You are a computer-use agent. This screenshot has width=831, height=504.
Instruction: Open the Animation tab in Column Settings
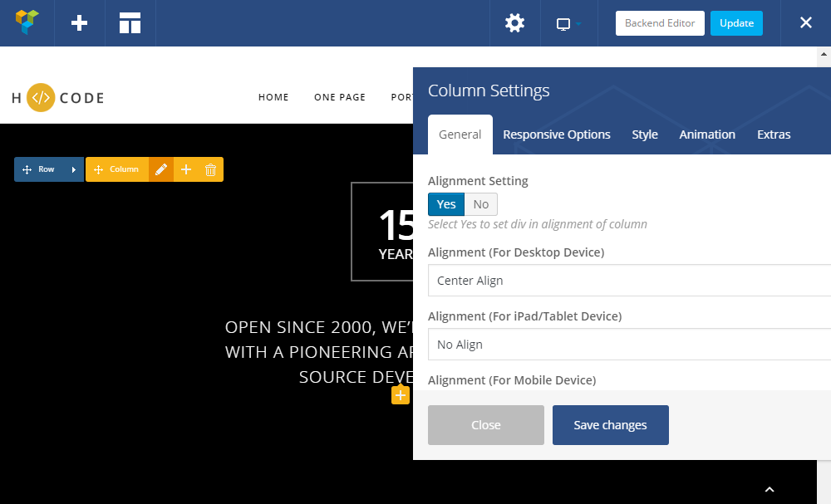click(x=707, y=134)
